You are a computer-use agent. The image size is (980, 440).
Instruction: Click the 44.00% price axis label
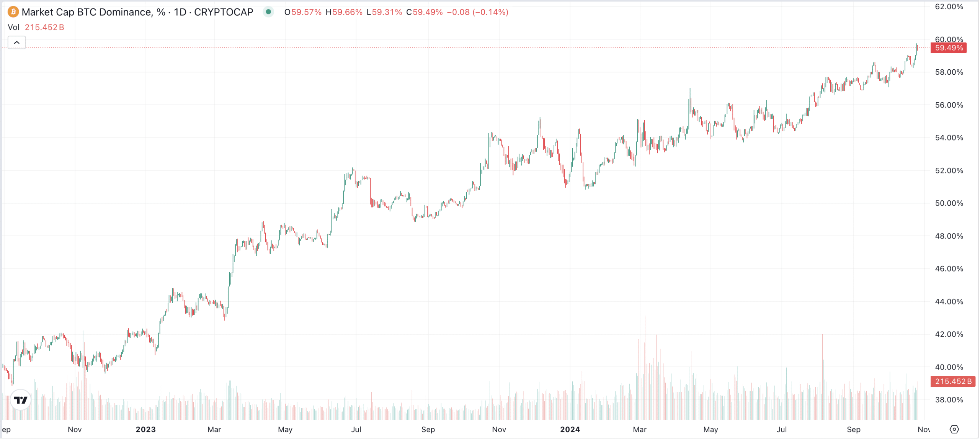coord(949,301)
